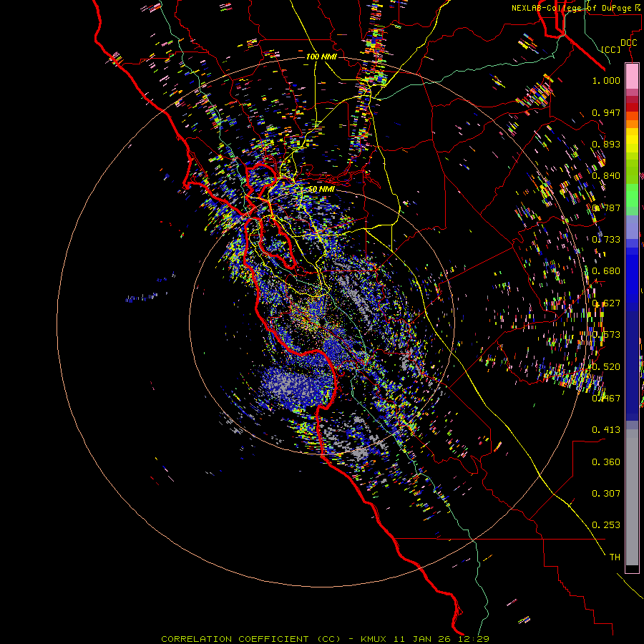Click the DCC label above the scale

[x=628, y=43]
